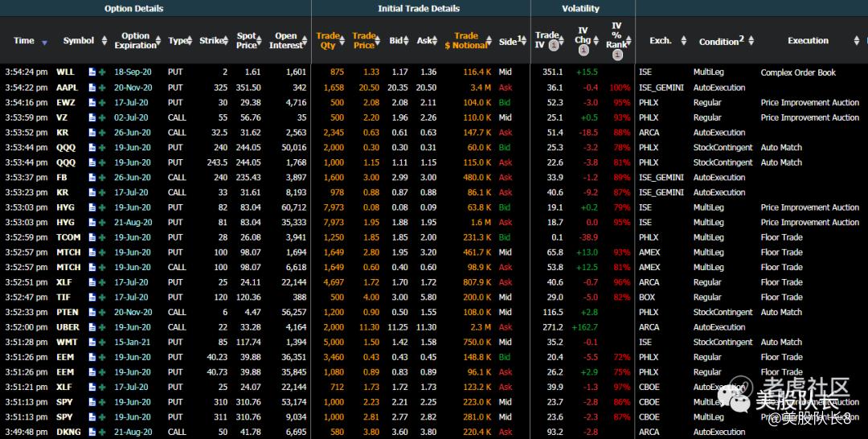868x439 pixels.
Task: Select the Initial Trade Details header group
Action: tap(419, 8)
